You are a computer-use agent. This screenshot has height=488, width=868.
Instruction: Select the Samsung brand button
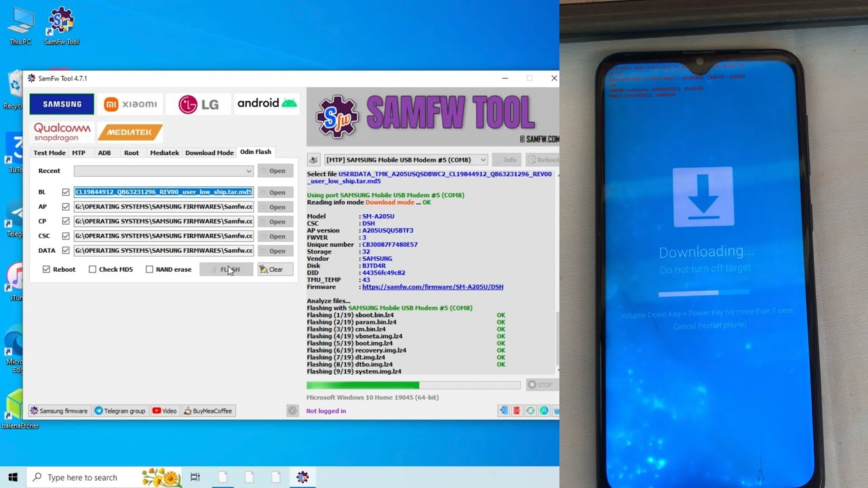coord(62,104)
